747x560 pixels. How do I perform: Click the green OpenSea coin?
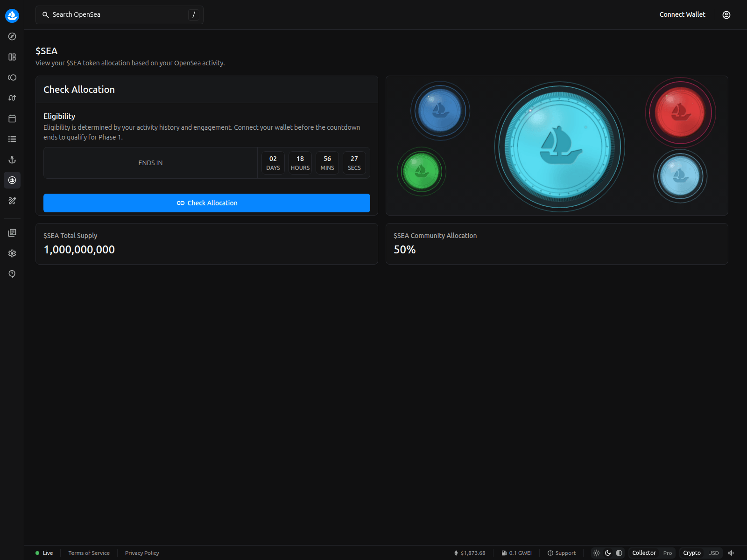(421, 172)
